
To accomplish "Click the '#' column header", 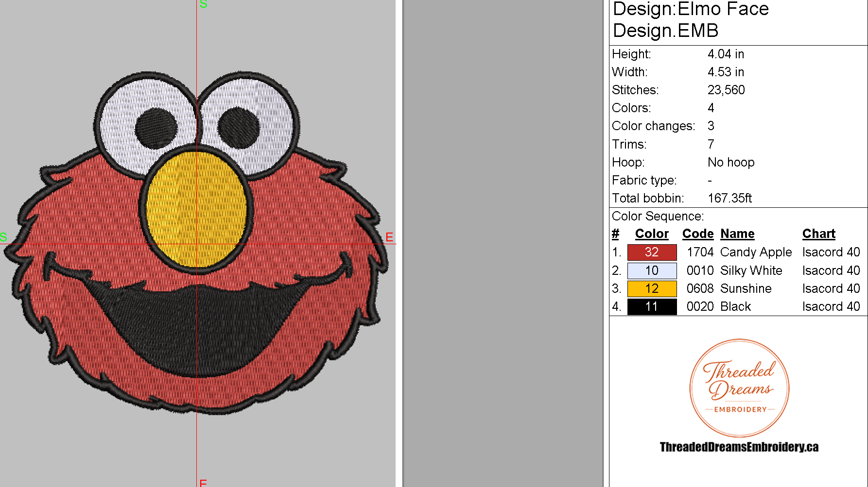I will [x=615, y=234].
